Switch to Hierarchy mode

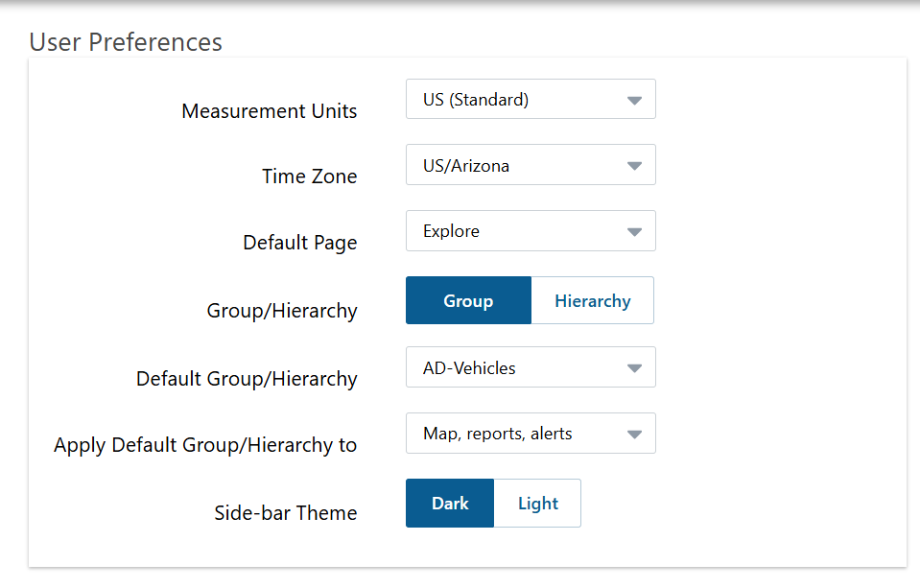(x=593, y=300)
